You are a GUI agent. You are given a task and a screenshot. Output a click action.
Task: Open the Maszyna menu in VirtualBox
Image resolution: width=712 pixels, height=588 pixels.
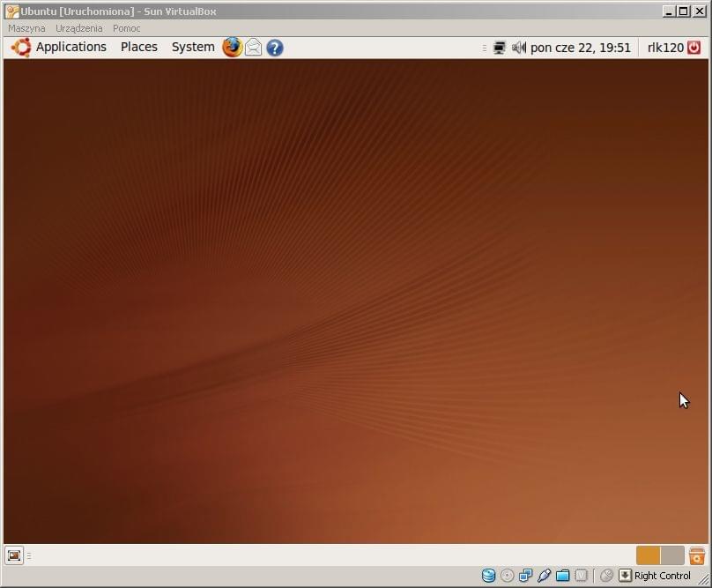[26, 28]
